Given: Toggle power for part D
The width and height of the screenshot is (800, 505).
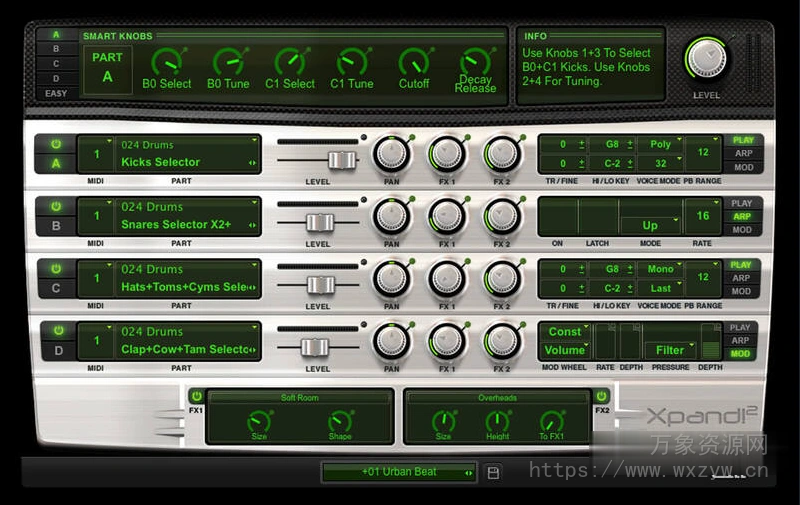Looking at the screenshot, I should 59,331.
